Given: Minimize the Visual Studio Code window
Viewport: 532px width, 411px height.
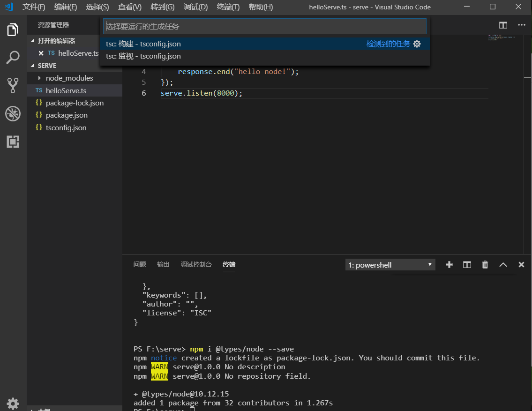Looking at the screenshot, I should [467, 7].
